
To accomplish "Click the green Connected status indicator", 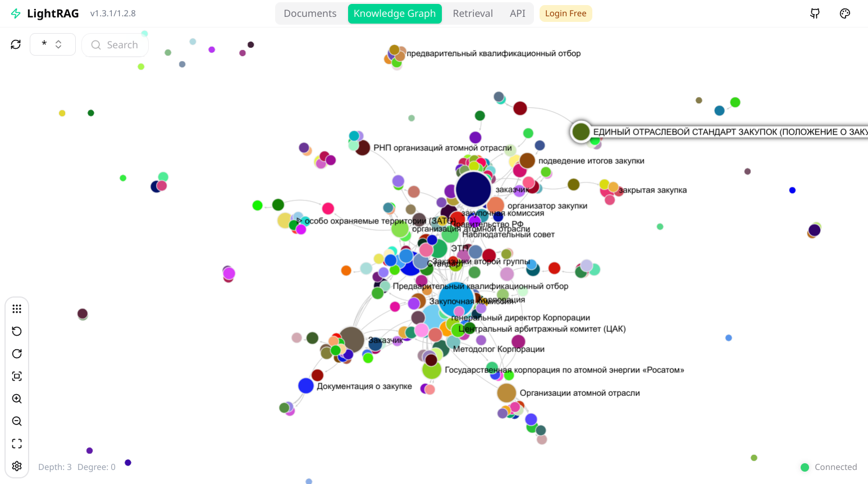I will tap(805, 467).
